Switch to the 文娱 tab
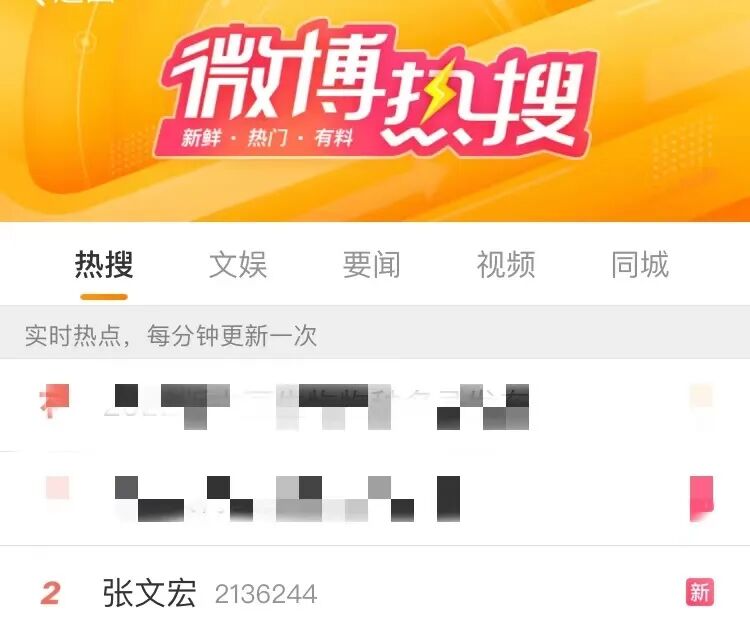The width and height of the screenshot is (750, 637). point(238,264)
